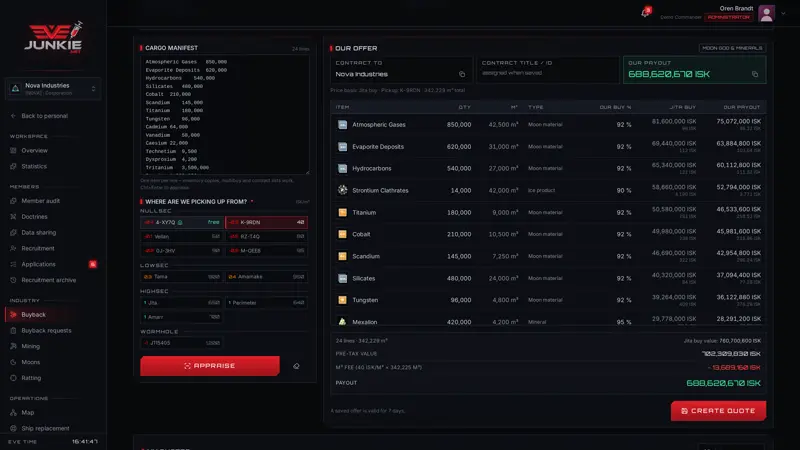Click the Titanium item icon
800x450 pixels.
[342, 212]
